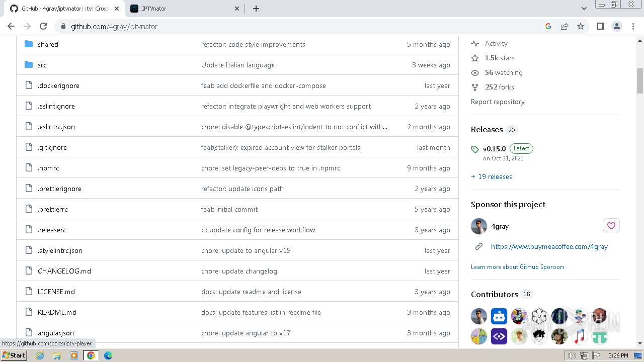This screenshot has height=362, width=644.
Task: Click the README.md file icon
Action: click(x=29, y=312)
